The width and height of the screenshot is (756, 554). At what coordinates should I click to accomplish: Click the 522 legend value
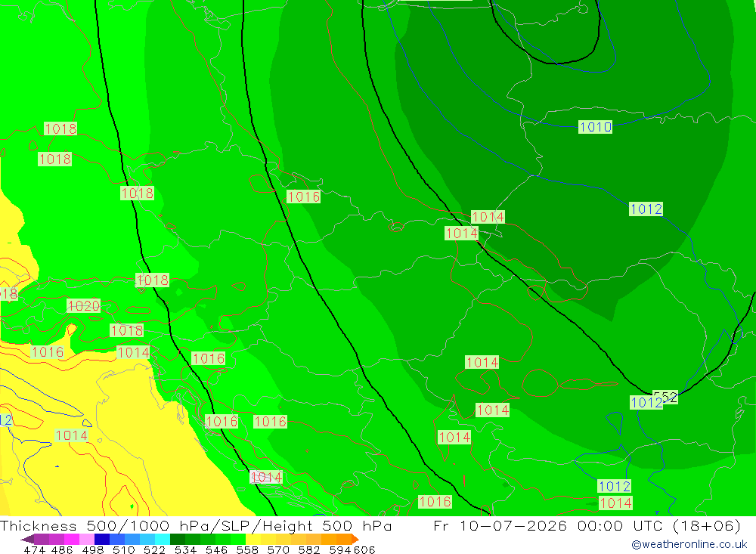(x=154, y=549)
